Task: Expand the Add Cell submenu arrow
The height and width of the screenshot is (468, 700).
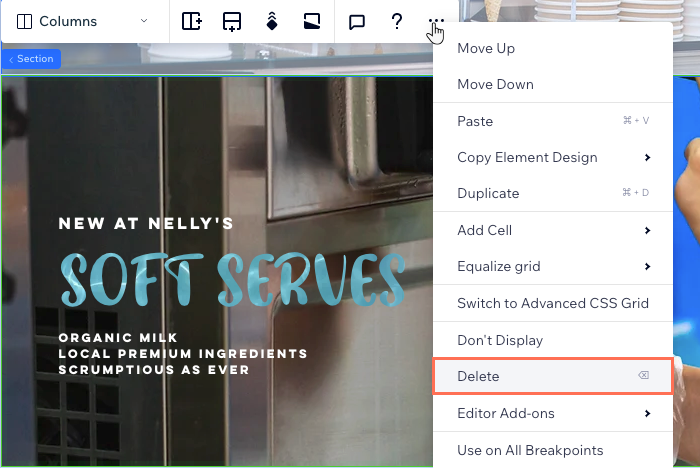Action: click(x=647, y=230)
